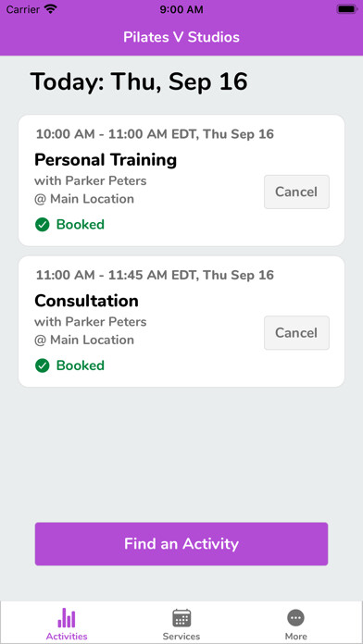Tap the More ellipsis icon

click(295, 618)
